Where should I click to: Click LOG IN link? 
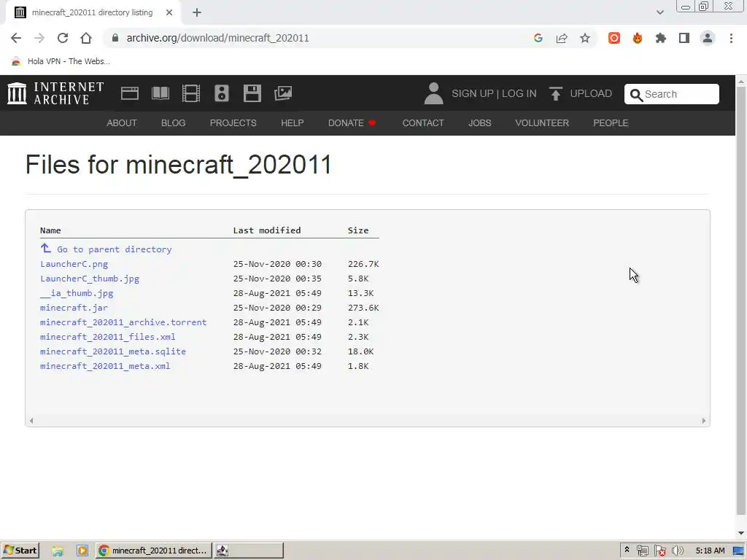pyautogui.click(x=519, y=93)
